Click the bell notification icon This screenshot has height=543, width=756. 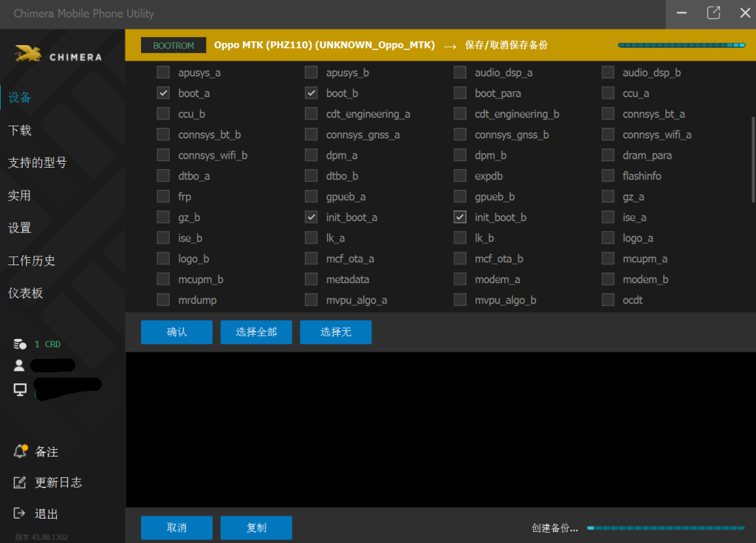click(x=20, y=451)
